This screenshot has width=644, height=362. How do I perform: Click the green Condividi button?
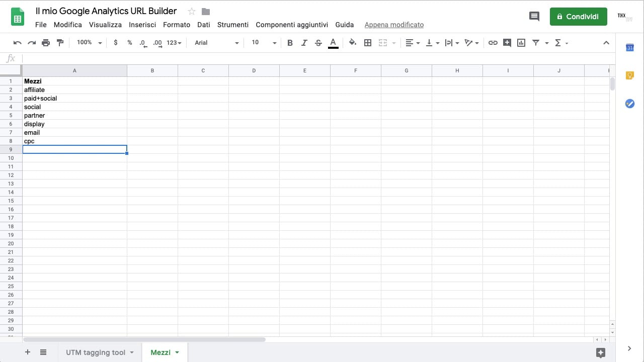pyautogui.click(x=578, y=17)
